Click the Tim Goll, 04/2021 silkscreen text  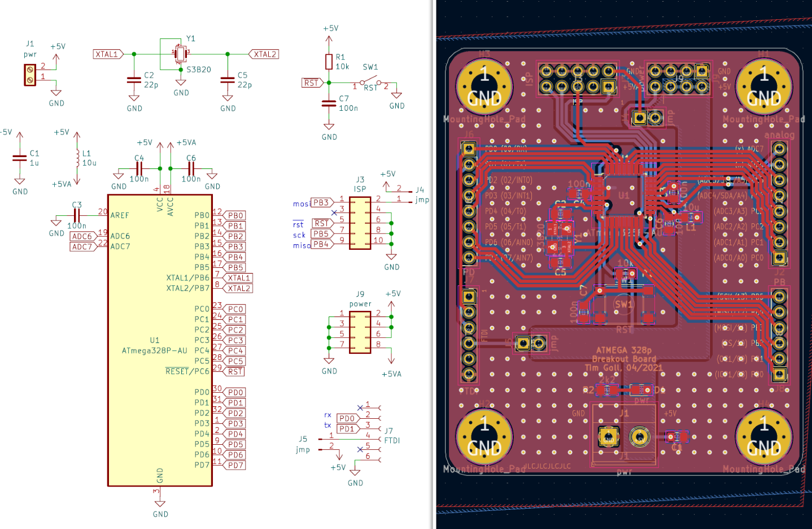[624, 367]
